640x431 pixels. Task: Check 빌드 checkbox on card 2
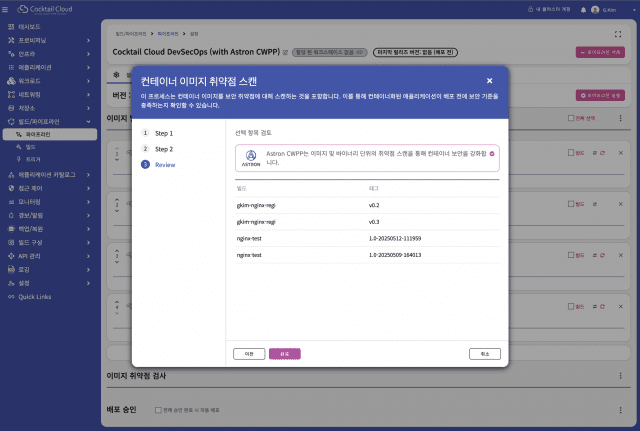pos(571,204)
